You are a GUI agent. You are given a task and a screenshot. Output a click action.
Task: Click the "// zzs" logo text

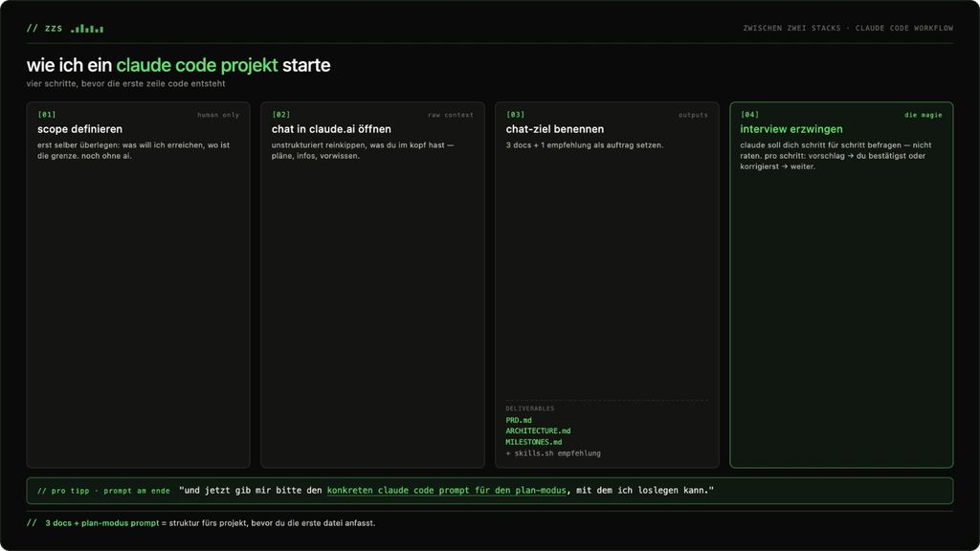click(x=44, y=28)
